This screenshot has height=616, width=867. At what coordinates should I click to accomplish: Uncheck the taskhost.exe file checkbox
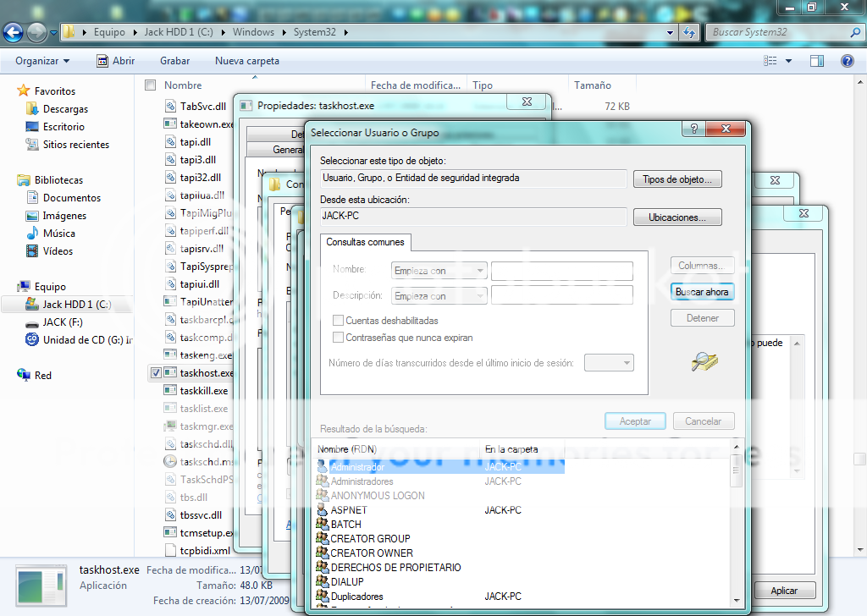(156, 373)
